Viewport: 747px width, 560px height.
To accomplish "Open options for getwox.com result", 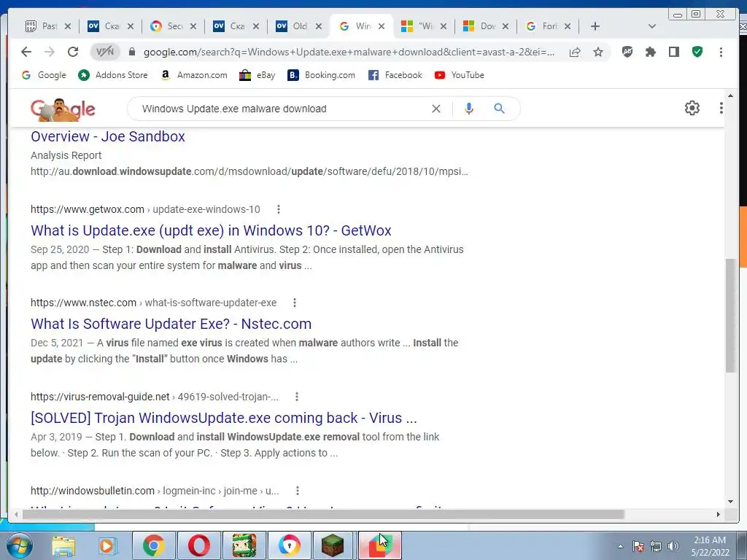I will coord(279,209).
